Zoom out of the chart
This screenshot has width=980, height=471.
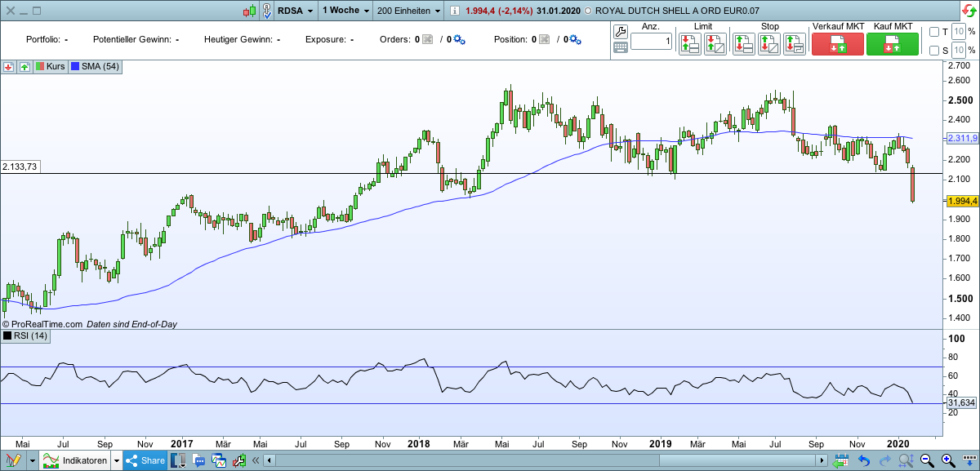[927, 461]
